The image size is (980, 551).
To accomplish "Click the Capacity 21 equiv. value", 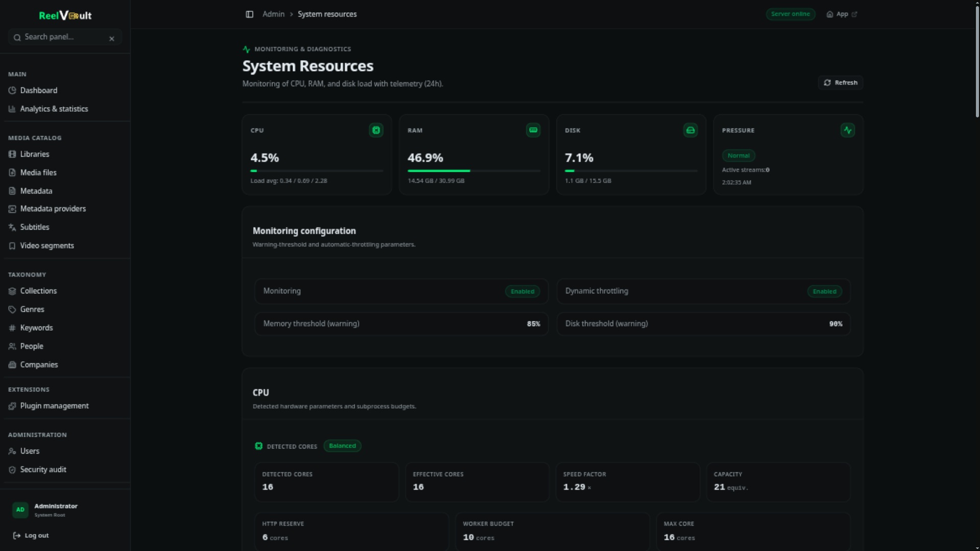I will 731,487.
